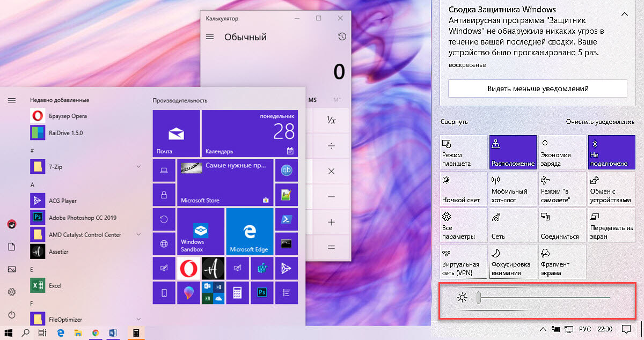The width and height of the screenshot is (644, 340).
Task: Open Chrome from the taskbar
Action: 95,332
